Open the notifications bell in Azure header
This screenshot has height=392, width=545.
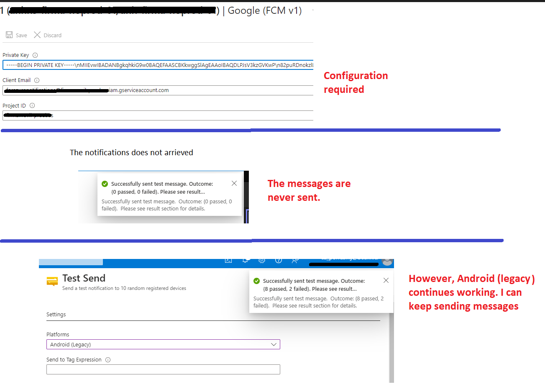(246, 260)
